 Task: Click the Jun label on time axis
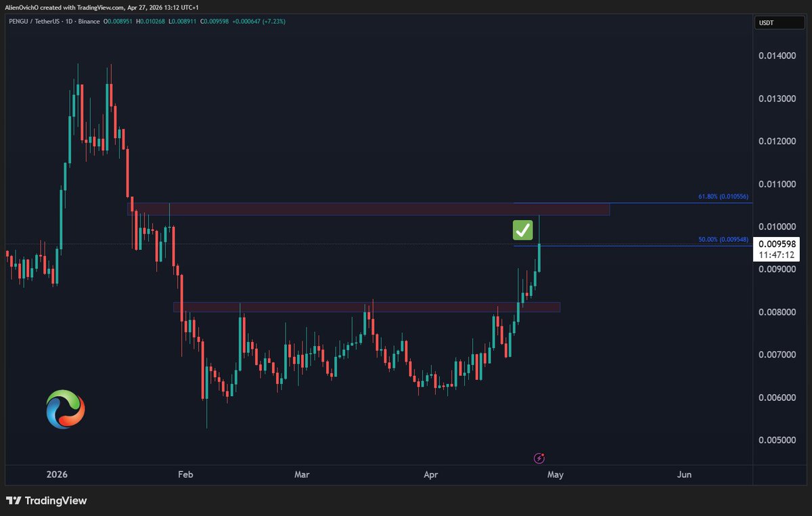tap(684, 475)
